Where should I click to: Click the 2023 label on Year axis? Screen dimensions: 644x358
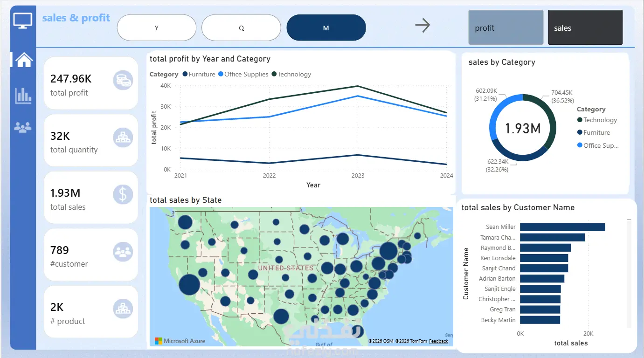(x=358, y=176)
